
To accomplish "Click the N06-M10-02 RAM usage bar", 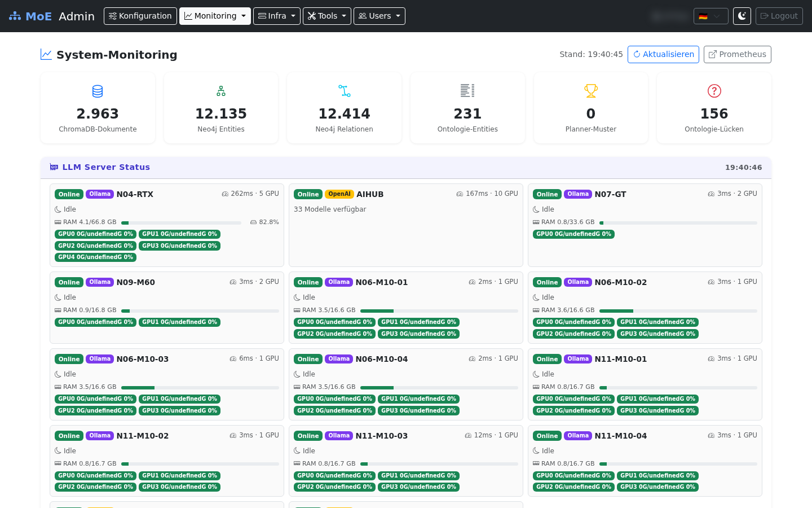I will 678,310.
